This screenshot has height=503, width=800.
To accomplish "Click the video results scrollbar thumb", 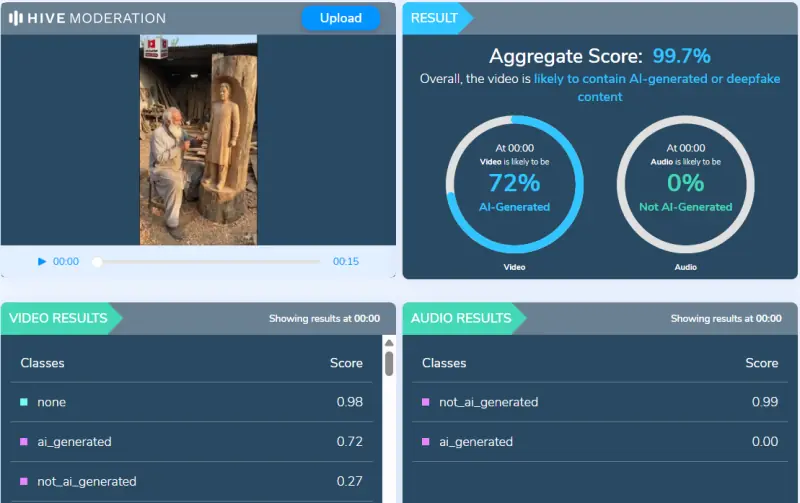I will (389, 362).
